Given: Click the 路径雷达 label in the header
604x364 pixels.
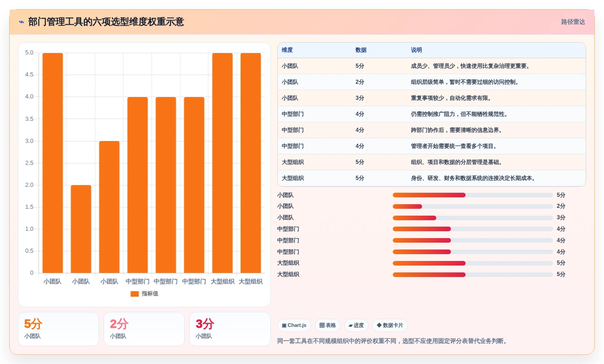Looking at the screenshot, I should (573, 22).
